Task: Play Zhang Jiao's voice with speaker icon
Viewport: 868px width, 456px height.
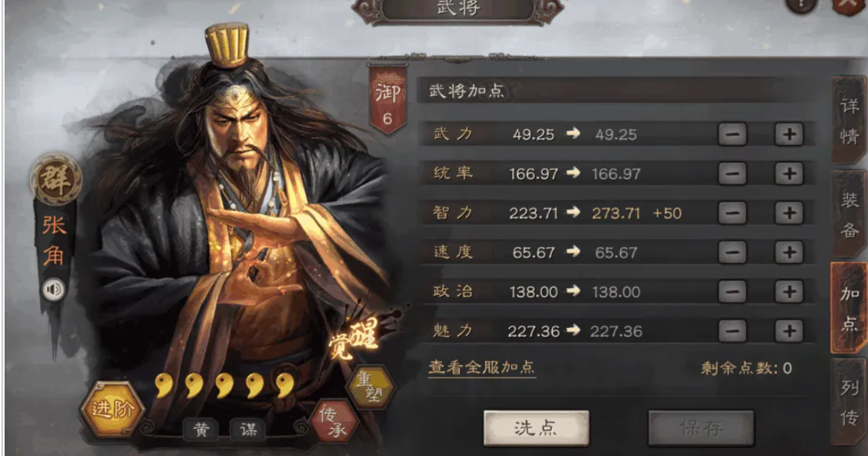Action: 54,290
